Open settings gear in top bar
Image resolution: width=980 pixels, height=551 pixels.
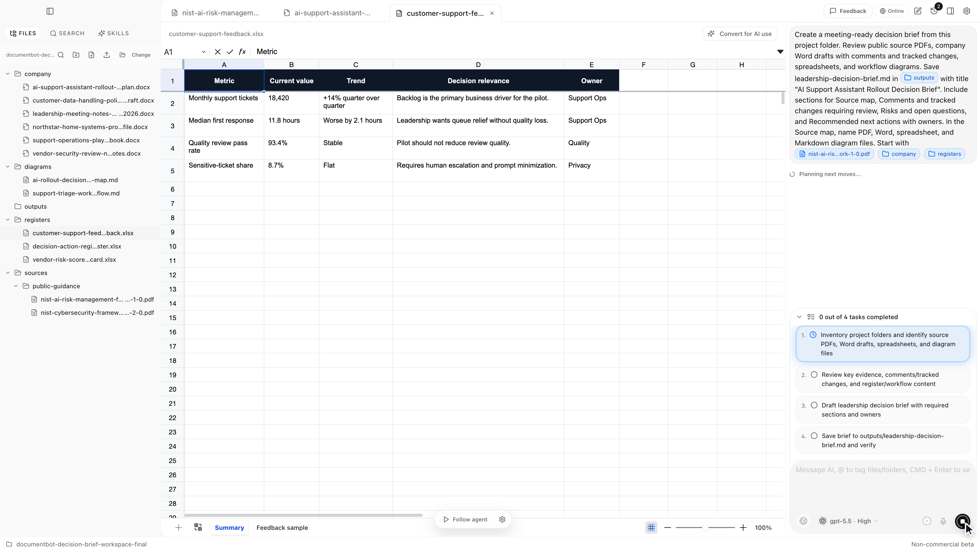[967, 11]
